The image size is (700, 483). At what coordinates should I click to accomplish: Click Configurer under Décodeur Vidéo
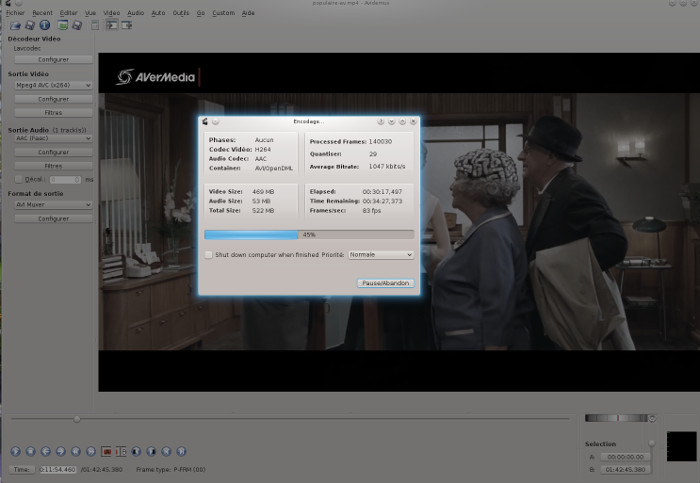point(53,59)
